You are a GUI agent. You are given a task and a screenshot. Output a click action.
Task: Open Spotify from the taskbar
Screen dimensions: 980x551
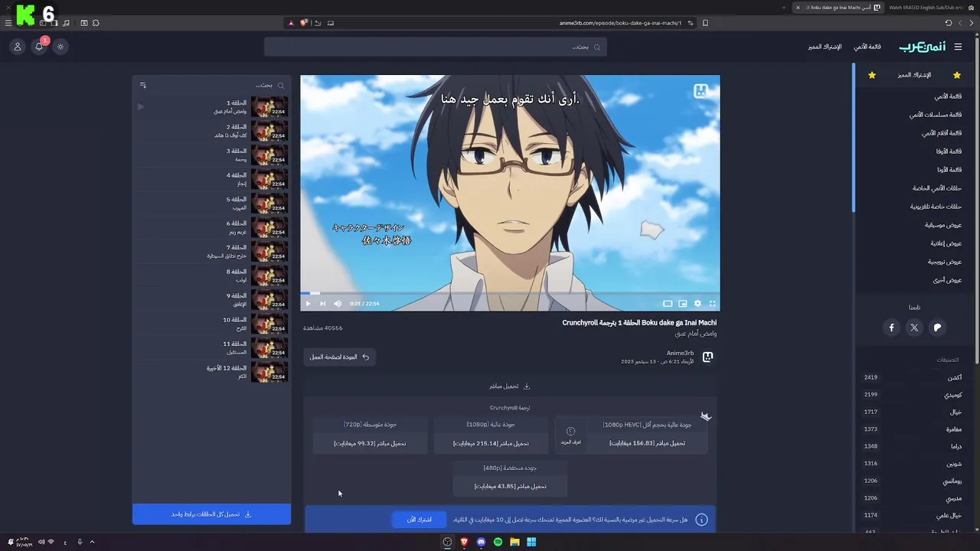coord(498,542)
